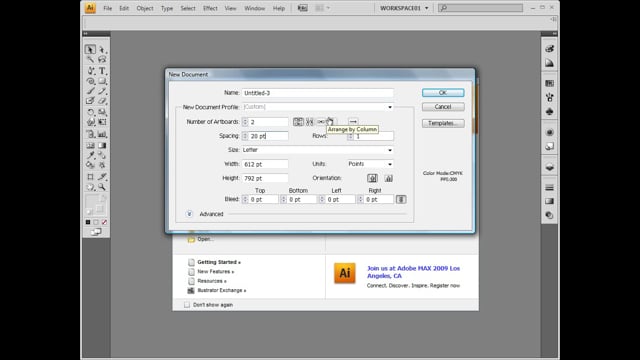
Task: Adjust the Spacing stepper arrows
Action: [245, 136]
